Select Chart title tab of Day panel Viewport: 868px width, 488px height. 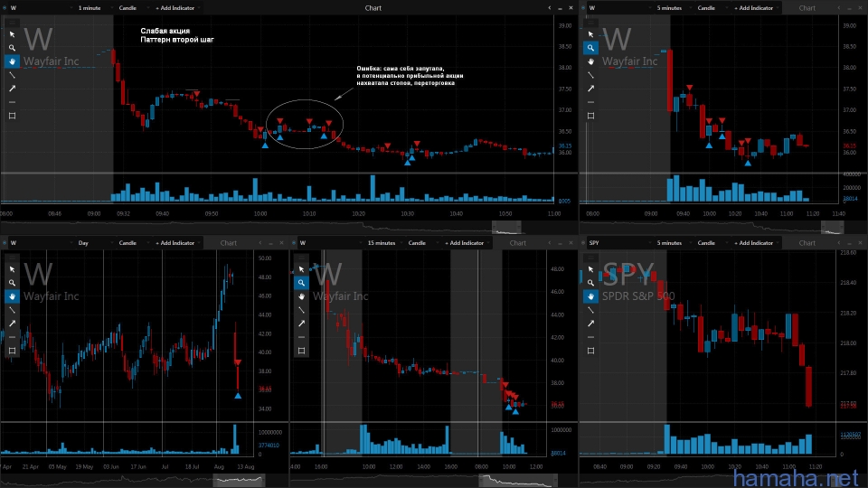(229, 243)
